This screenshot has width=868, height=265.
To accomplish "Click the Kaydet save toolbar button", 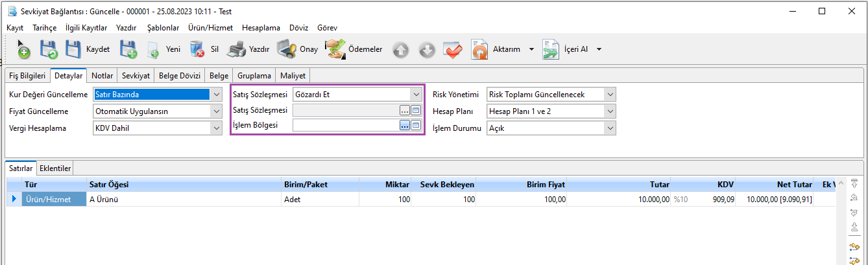I will click(x=88, y=49).
